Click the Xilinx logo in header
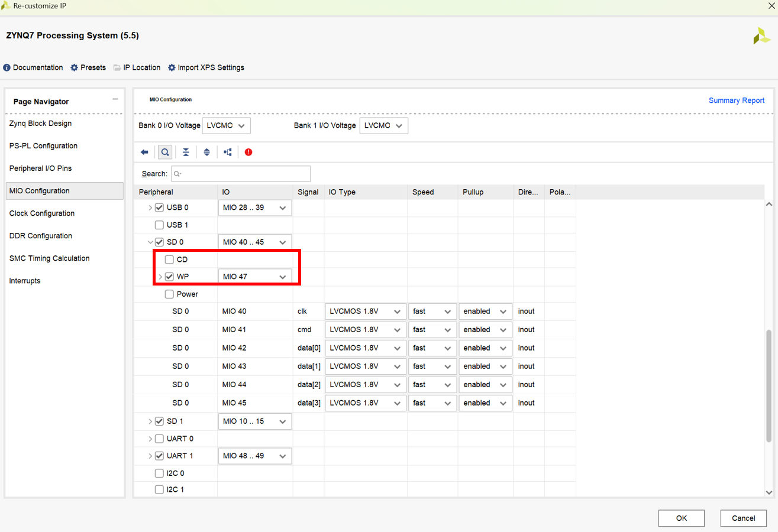The image size is (778, 532). (x=761, y=35)
